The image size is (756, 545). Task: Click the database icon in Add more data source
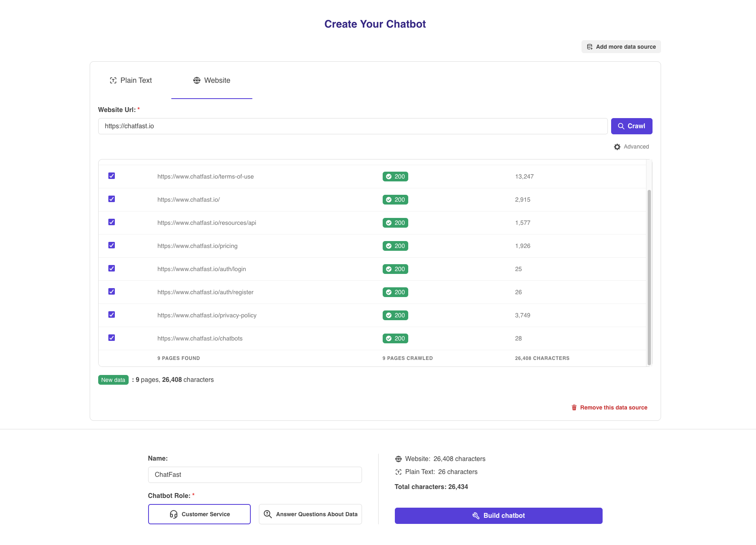(590, 47)
